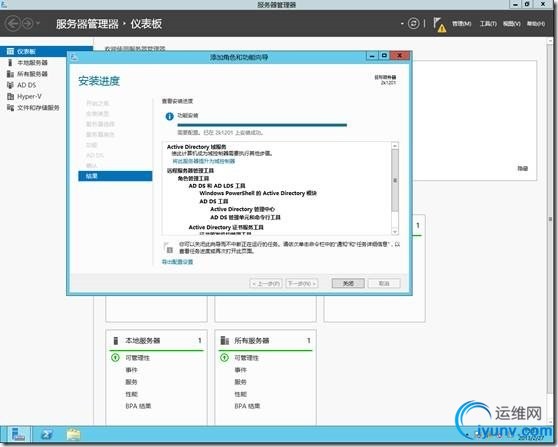Select AD DS in the left sidebar
This screenshot has width=558, height=447.
[x=27, y=85]
